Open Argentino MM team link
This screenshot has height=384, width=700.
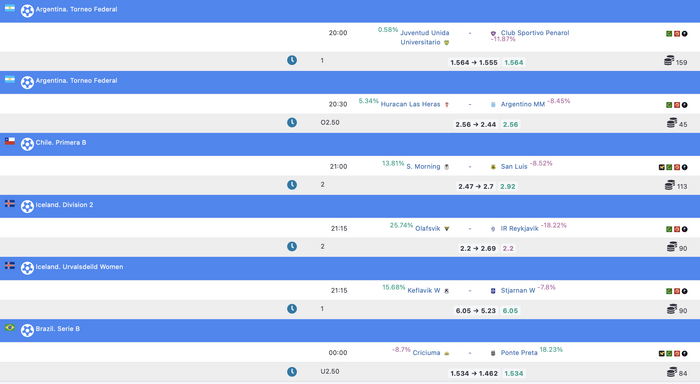coord(523,104)
